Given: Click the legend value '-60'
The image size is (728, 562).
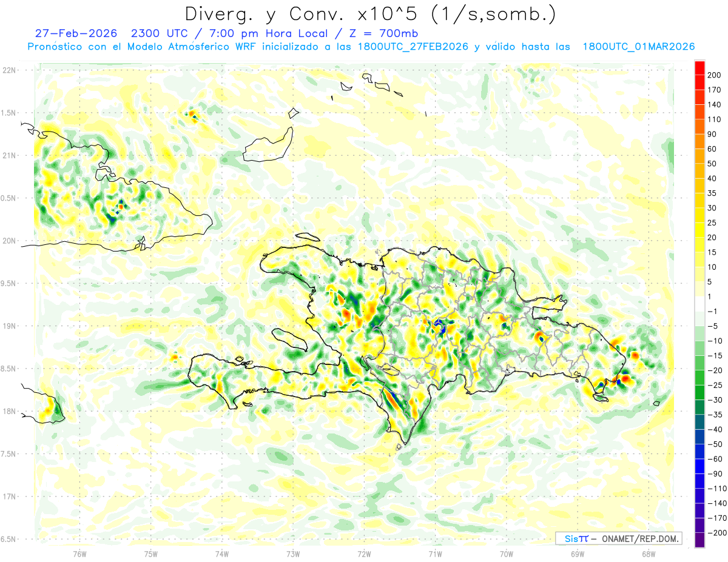Looking at the screenshot, I should [x=715, y=459].
